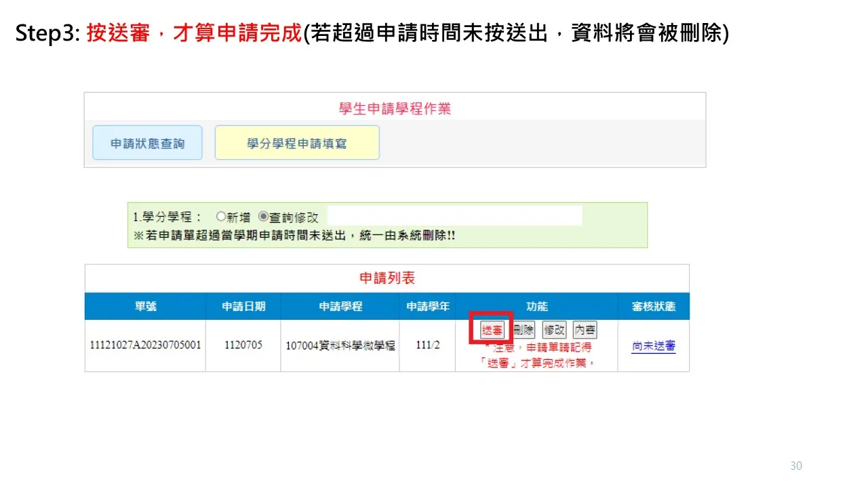Click the 申請狀態查詢 button
This screenshot has height=488, width=868.
click(147, 143)
